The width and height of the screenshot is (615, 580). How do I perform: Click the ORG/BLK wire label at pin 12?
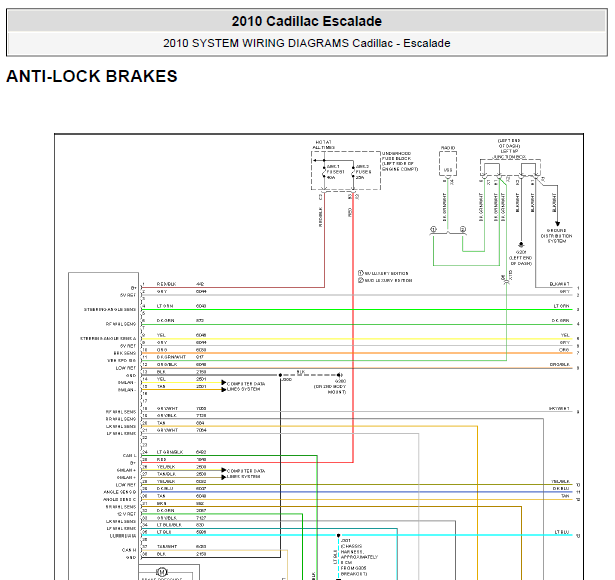click(x=167, y=364)
